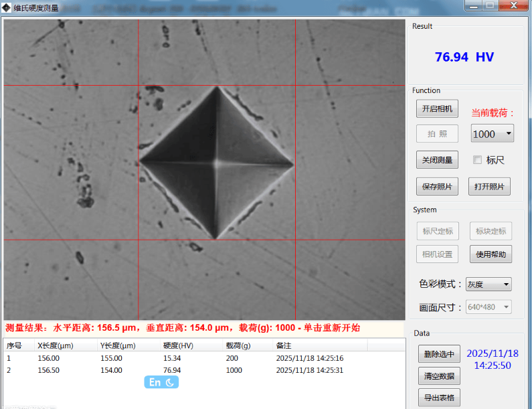
Task: Click the 备注 column header
Action: pos(283,345)
